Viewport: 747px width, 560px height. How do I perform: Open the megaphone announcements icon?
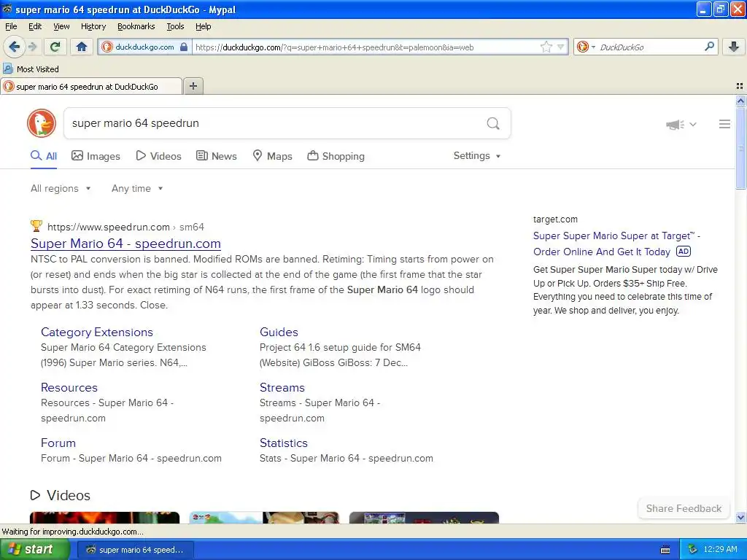point(675,124)
